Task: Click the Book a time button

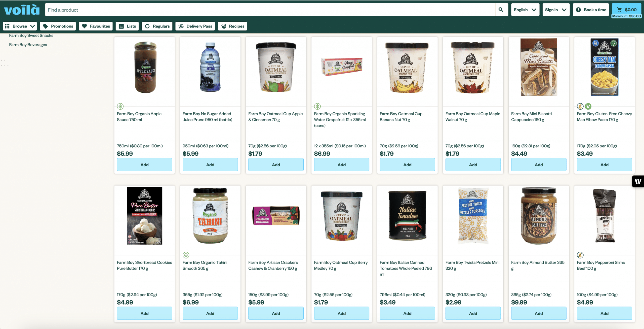Action: [591, 10]
